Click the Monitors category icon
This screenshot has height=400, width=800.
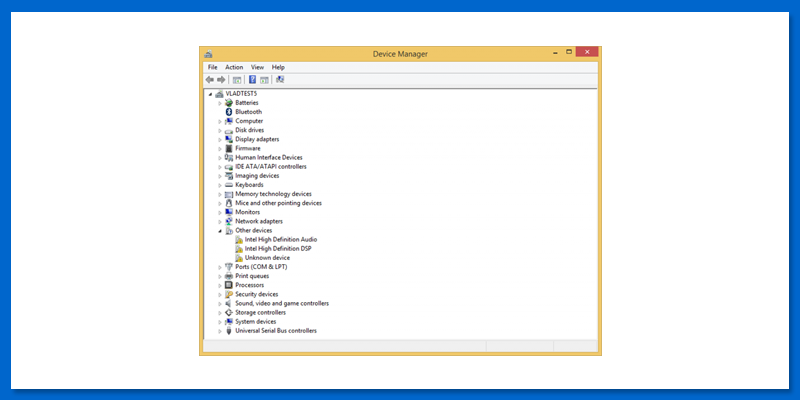(x=229, y=212)
